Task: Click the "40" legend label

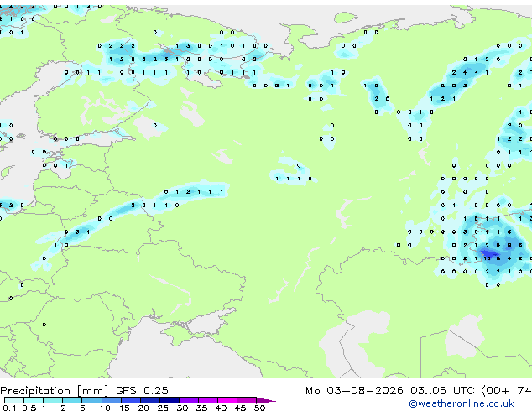Action: (221, 408)
